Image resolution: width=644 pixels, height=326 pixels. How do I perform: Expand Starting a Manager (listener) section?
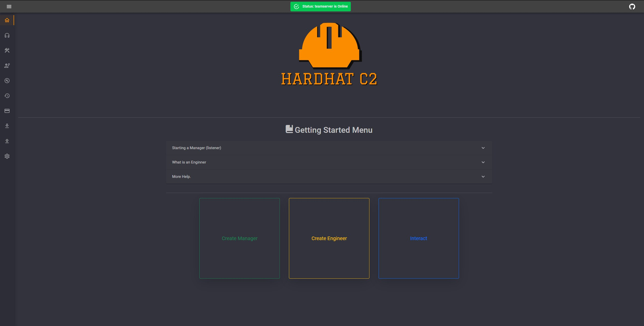tap(329, 148)
